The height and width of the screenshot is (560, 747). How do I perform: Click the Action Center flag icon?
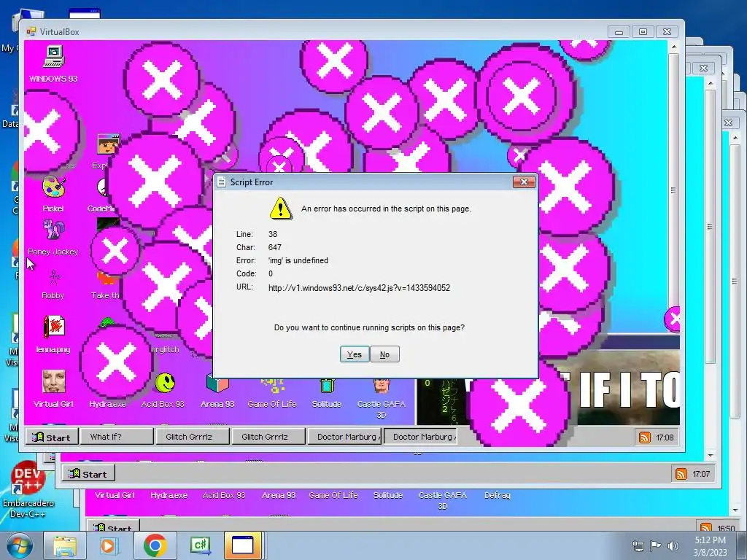[656, 545]
